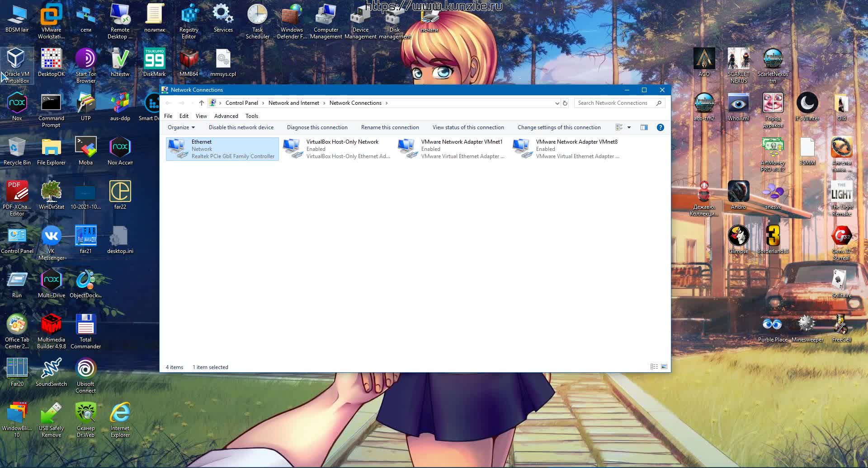
Task: Click Diagnose this connection
Action: (317, 127)
